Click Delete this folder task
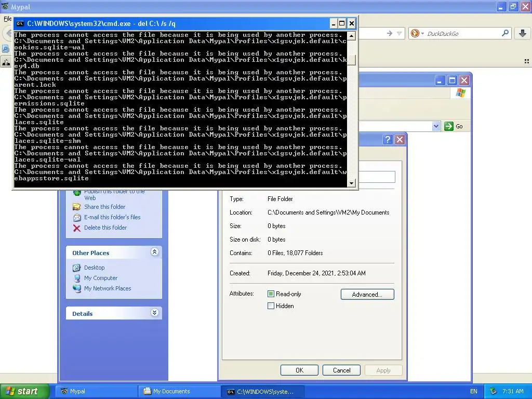 coord(105,228)
